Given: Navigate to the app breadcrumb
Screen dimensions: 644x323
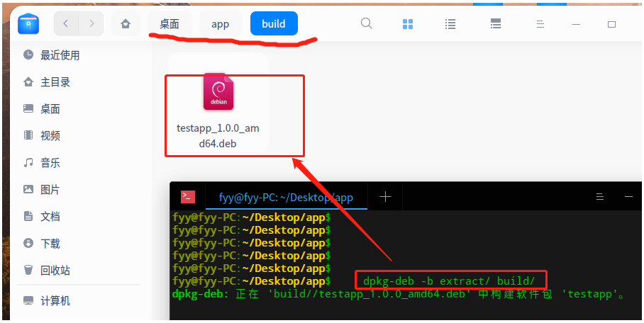Looking at the screenshot, I should pyautogui.click(x=220, y=24).
